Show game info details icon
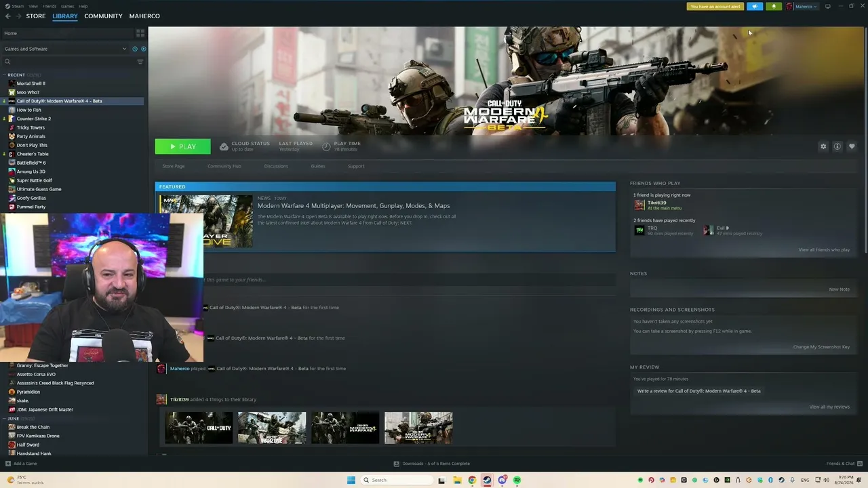Image resolution: width=868 pixels, height=488 pixels. (x=837, y=146)
